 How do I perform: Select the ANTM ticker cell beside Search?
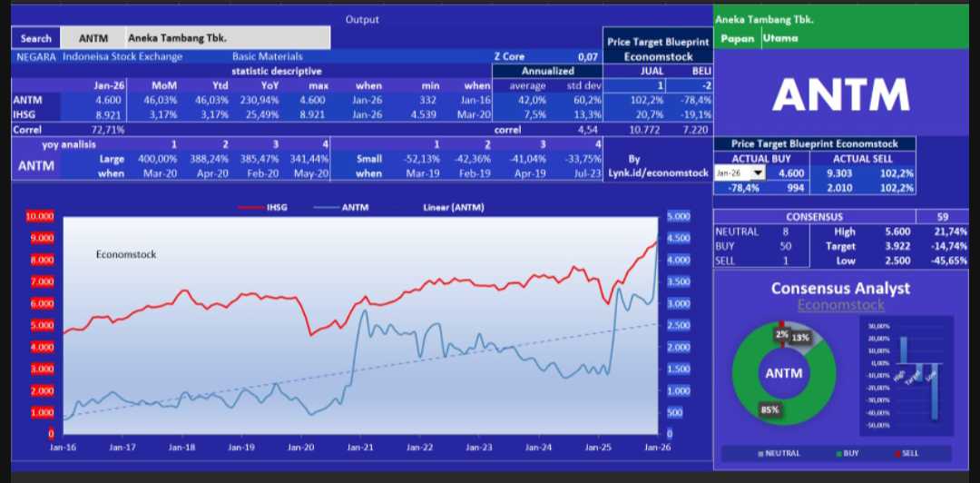tap(93, 38)
